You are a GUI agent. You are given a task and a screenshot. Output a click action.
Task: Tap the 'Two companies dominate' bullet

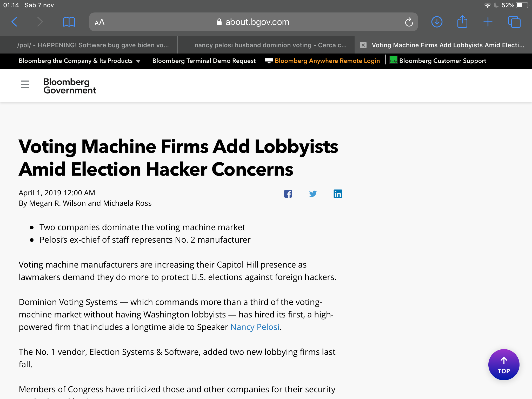(142, 227)
